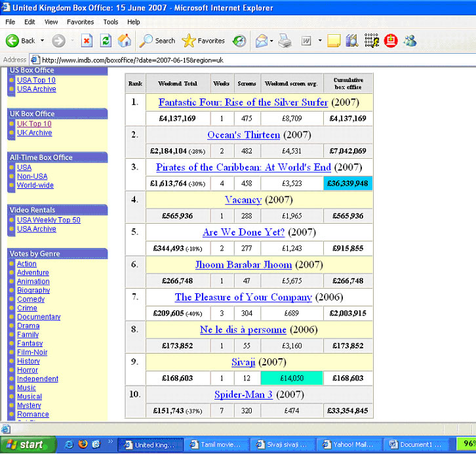Open the Mail toolbar icon
Image resolution: width=476 pixels, height=454 pixels.
pyautogui.click(x=262, y=41)
